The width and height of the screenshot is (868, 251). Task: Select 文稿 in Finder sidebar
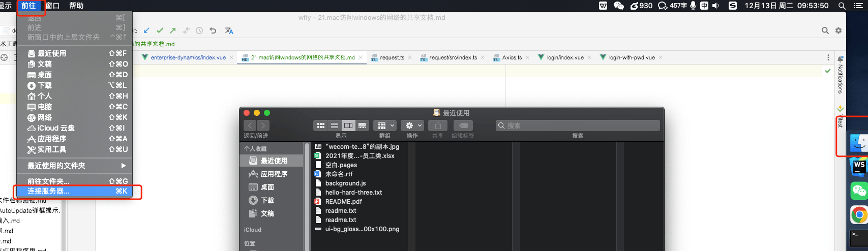pos(272,213)
